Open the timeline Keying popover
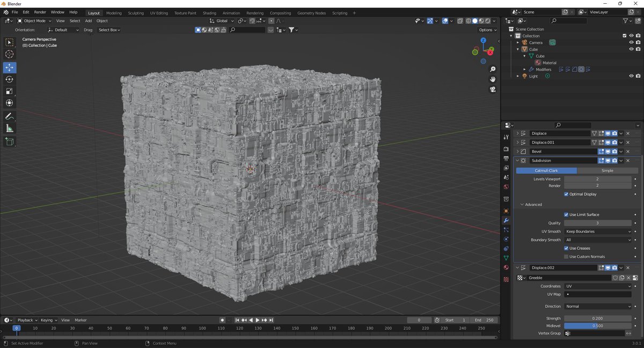The height and width of the screenshot is (348, 644). pyautogui.click(x=48, y=320)
